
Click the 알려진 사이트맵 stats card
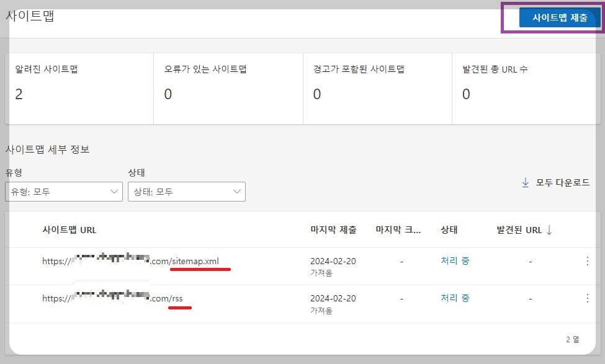(x=79, y=87)
